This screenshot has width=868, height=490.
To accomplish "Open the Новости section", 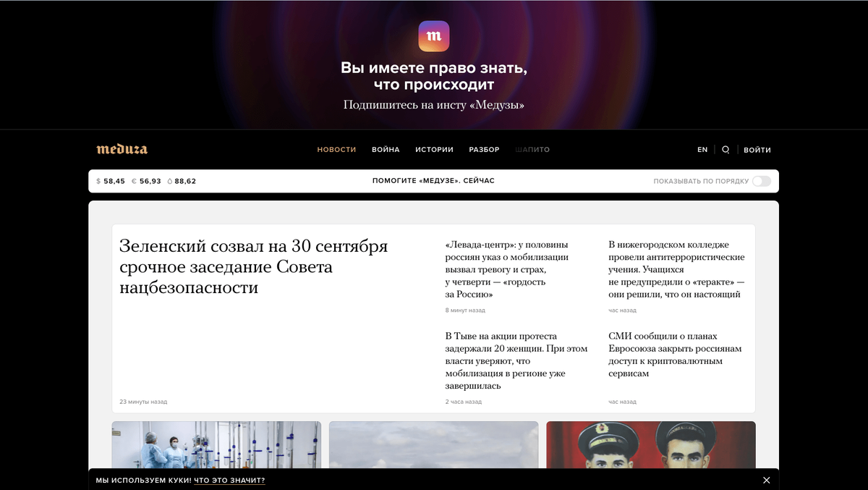I will click(336, 150).
